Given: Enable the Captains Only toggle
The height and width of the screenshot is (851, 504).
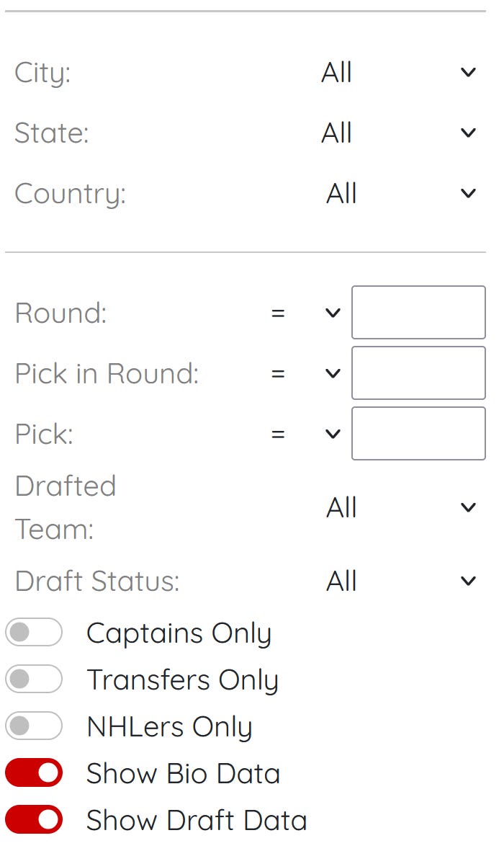Looking at the screenshot, I should 34,632.
